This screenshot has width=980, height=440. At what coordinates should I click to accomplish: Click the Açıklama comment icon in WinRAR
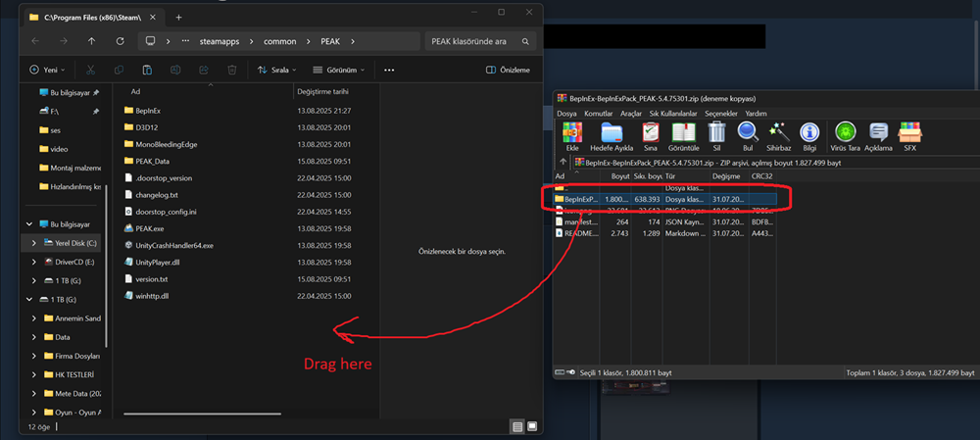879,132
